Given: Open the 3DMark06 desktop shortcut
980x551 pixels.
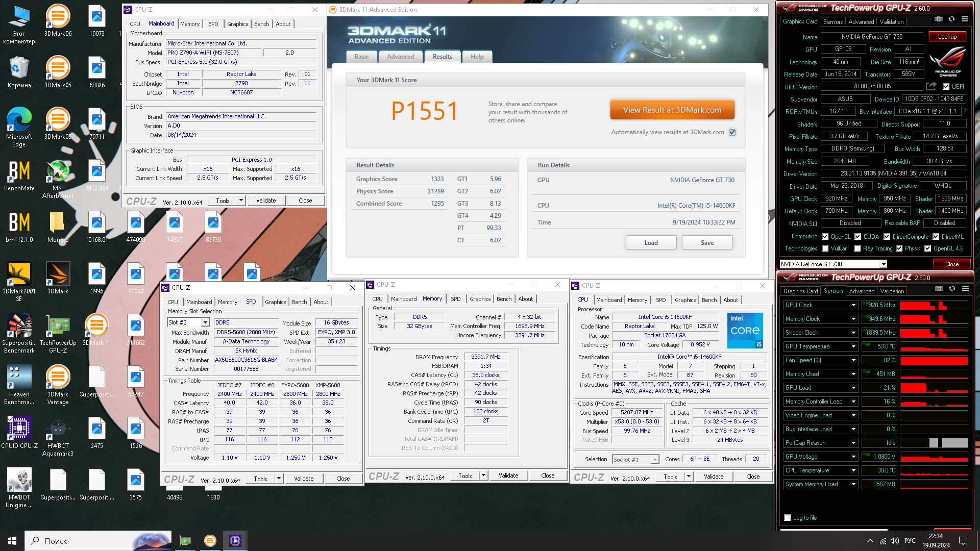Looking at the screenshot, I should click(x=58, y=20).
